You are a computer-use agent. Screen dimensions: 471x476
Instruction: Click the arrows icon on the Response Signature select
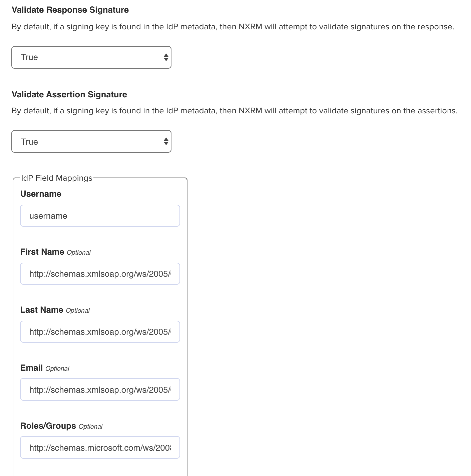pyautogui.click(x=166, y=57)
